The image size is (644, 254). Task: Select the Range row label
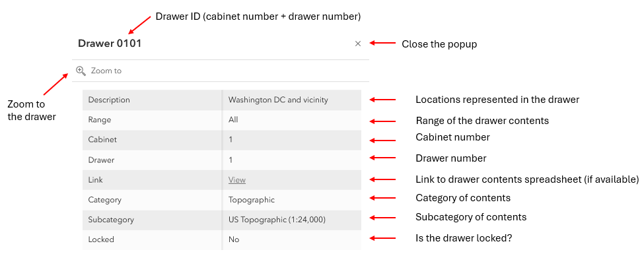point(153,120)
